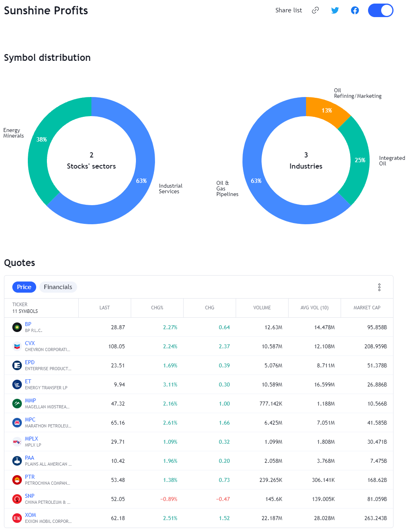Image resolution: width=407 pixels, height=532 pixels.
Task: Copy the share list link icon
Action: point(315,10)
